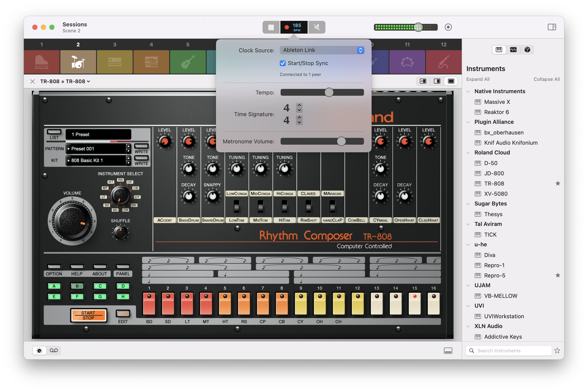Click the ABOUT button on TR-808

click(100, 267)
